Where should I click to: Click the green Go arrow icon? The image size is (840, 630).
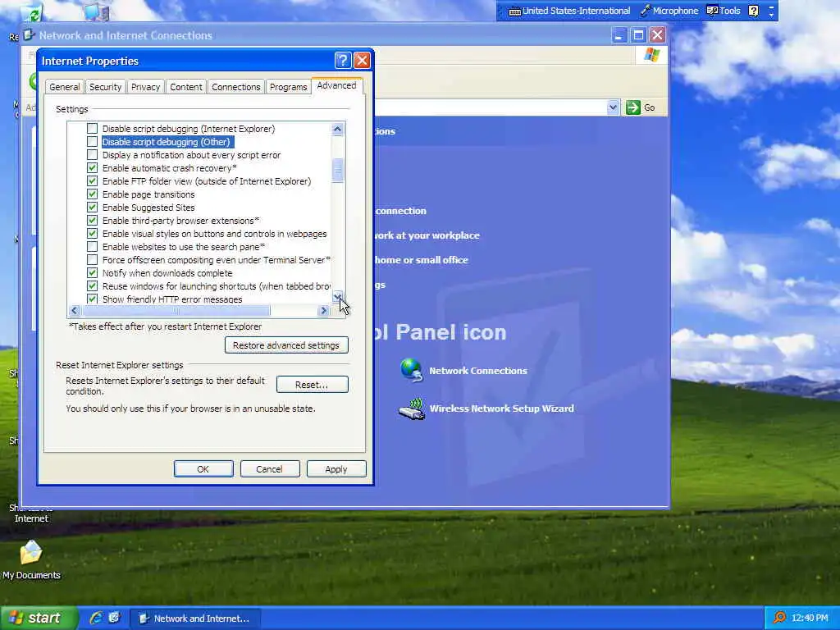[x=633, y=107]
